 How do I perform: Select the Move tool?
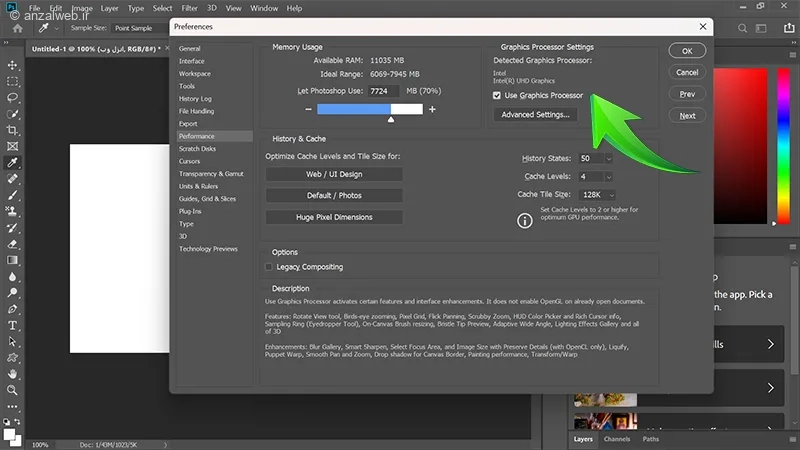(13, 65)
